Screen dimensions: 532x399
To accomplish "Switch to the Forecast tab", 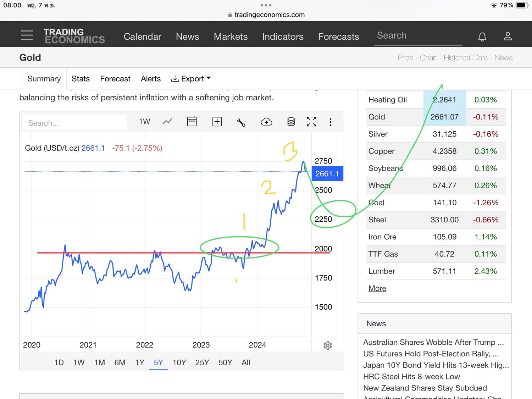I will tap(115, 79).
